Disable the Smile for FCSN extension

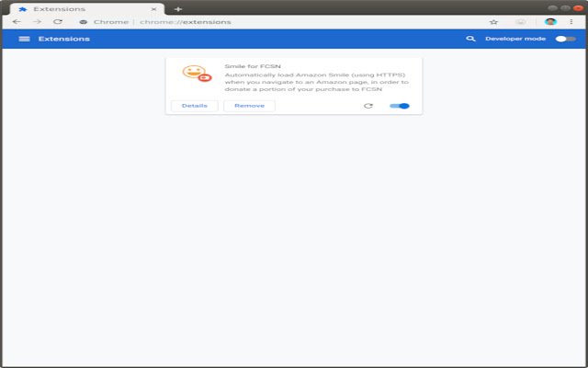tap(400, 106)
